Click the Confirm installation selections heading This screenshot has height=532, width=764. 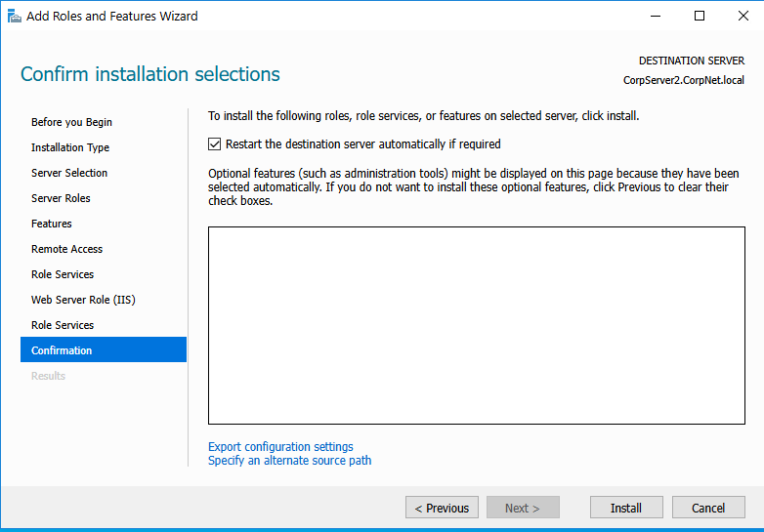coord(150,74)
